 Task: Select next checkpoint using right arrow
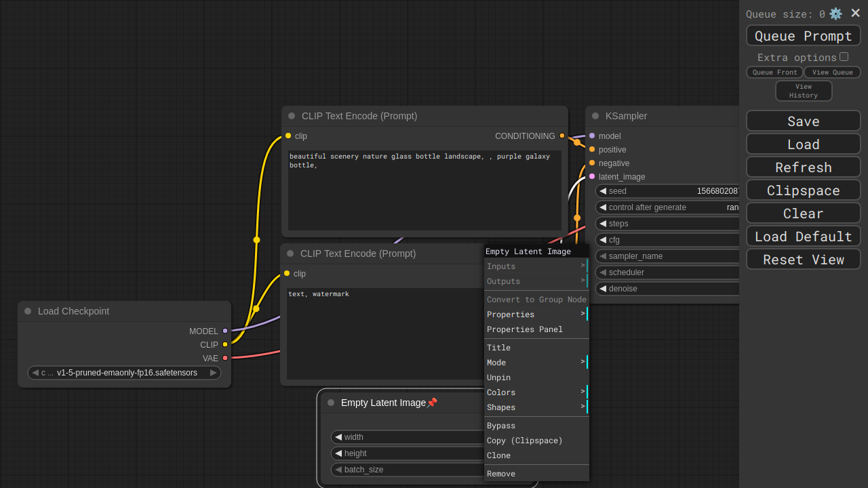[x=213, y=373]
